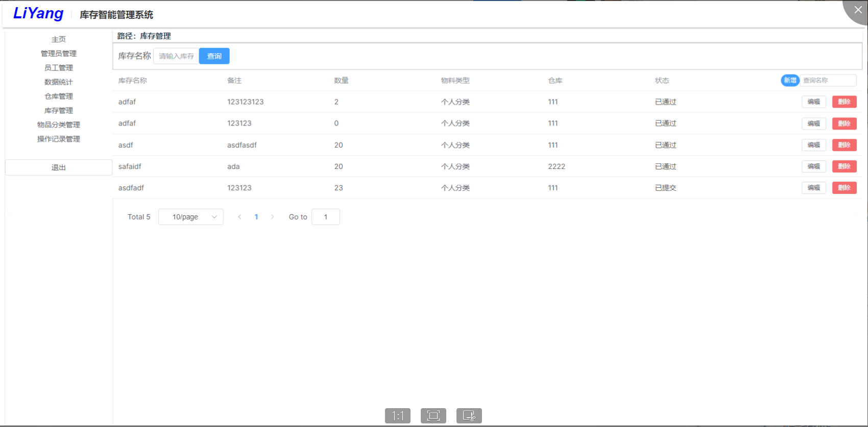Click the ada remark cell
Screen dimensions: 868x427
[233, 166]
